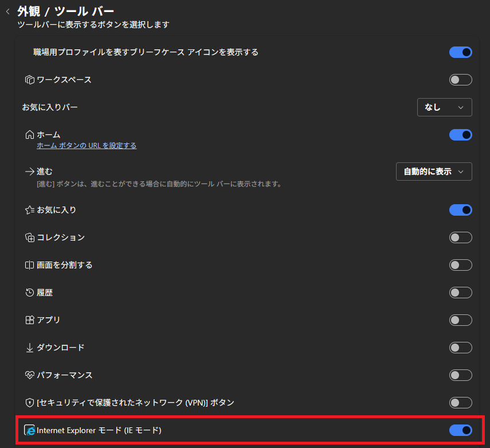The width and height of the screenshot is (490, 448).
Task: Click the コレクション icon
Action: click(x=30, y=237)
